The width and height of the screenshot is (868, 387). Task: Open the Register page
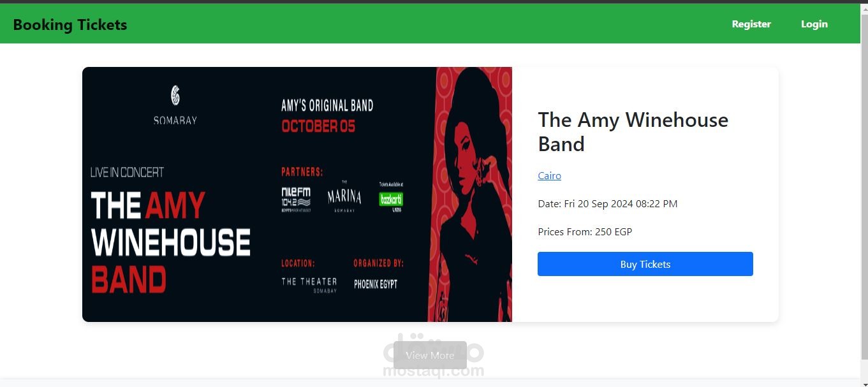pos(751,24)
